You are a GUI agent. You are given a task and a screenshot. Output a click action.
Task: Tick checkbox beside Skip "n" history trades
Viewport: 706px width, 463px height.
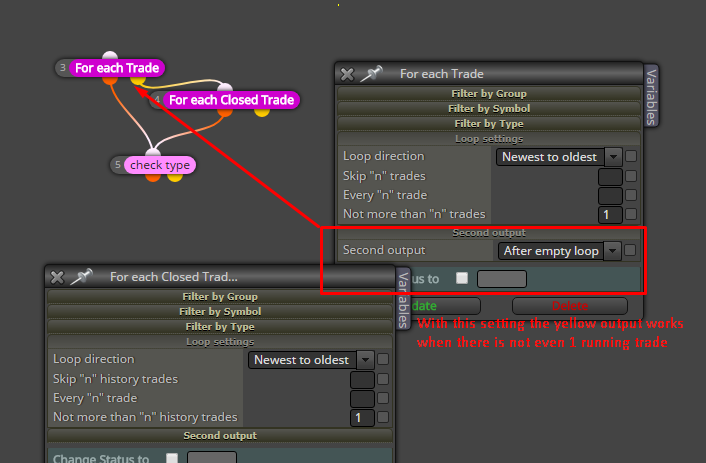(x=383, y=379)
